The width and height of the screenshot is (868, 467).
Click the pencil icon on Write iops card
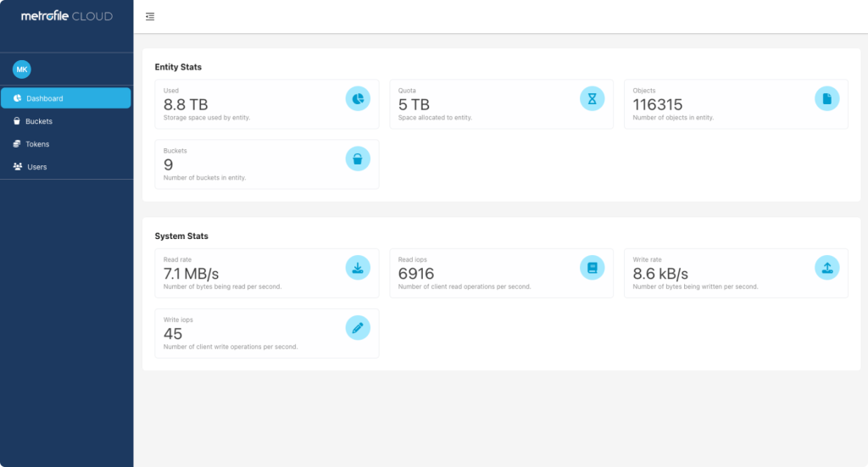358,327
